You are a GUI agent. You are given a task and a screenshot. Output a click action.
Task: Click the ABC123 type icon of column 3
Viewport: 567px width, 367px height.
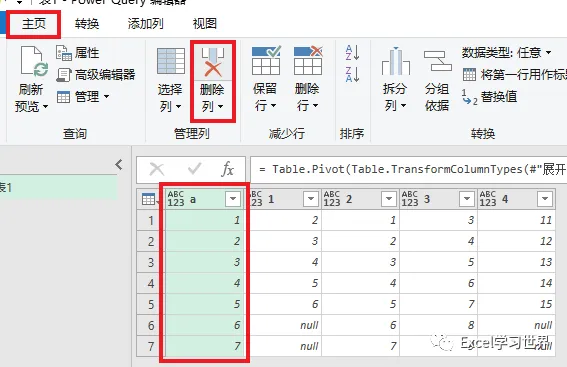pos(410,199)
